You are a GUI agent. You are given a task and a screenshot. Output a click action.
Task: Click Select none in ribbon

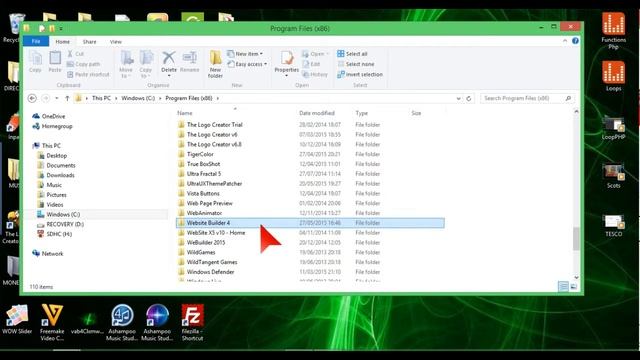[356, 64]
